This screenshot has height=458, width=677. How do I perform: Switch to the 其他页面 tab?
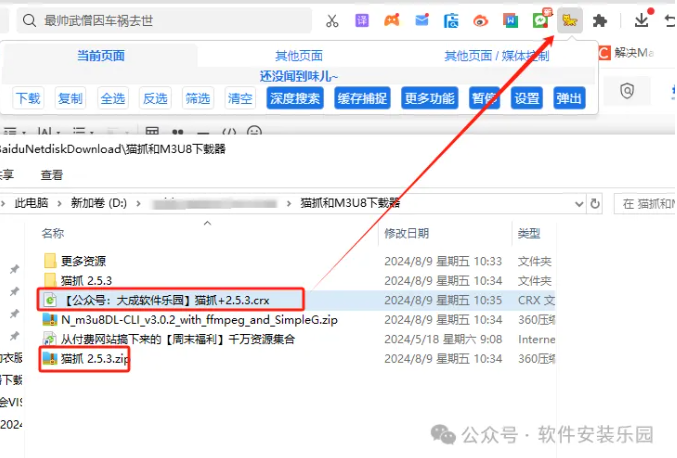pos(299,56)
